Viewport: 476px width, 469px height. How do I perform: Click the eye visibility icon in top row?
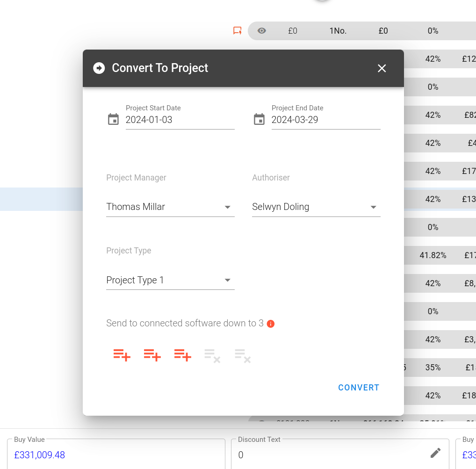click(262, 31)
